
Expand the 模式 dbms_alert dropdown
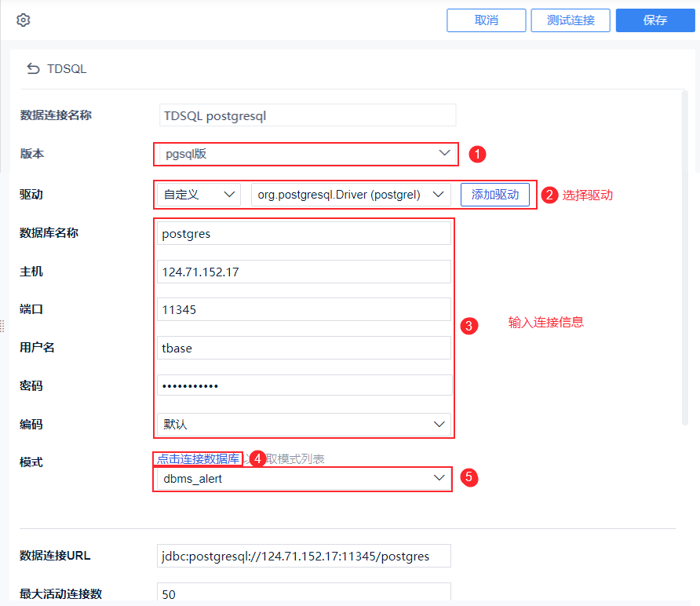(304, 479)
